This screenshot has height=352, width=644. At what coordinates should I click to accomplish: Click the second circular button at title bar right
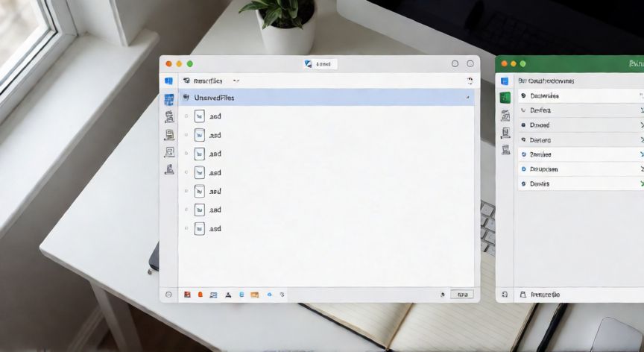pyautogui.click(x=470, y=63)
